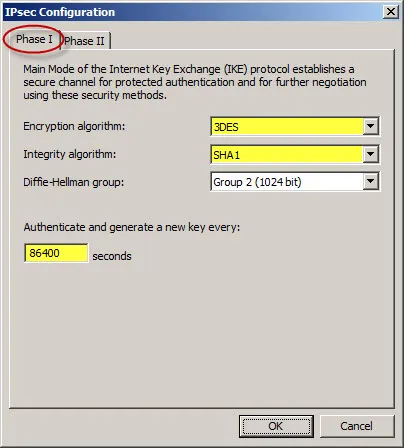Image resolution: width=404 pixels, height=448 pixels.
Task: Switch to the Phase II tab
Action: [85, 41]
